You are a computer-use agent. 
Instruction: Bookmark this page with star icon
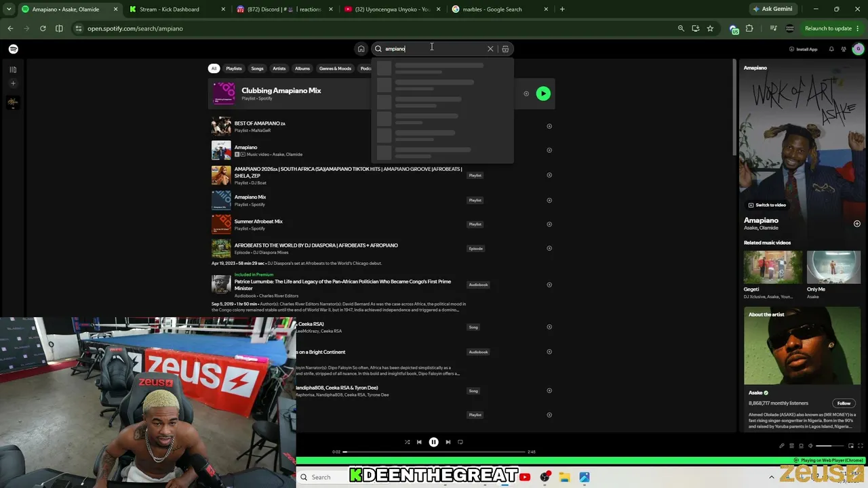[x=710, y=28]
